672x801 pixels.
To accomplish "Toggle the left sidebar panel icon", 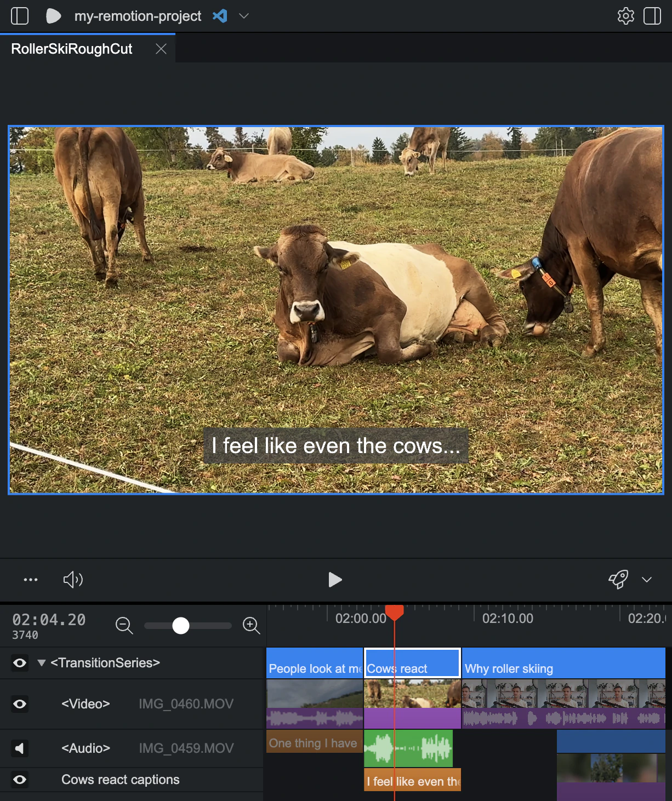I will 20,16.
